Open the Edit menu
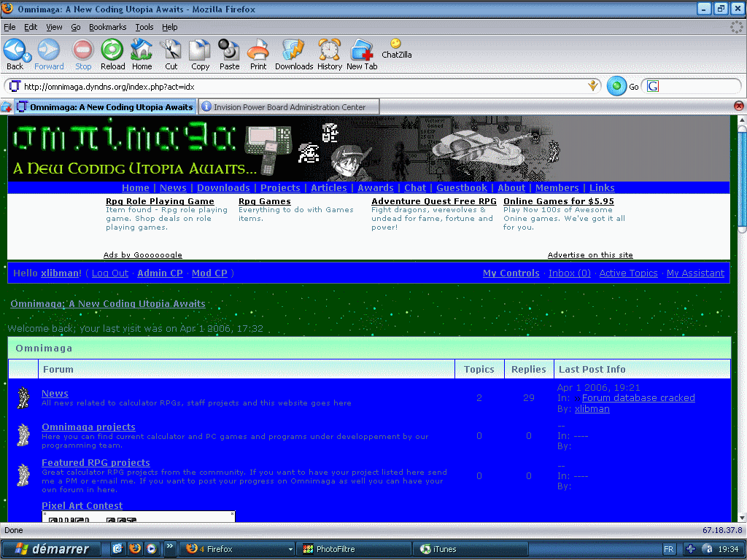Viewport: 747px width, 560px height. [x=31, y=27]
